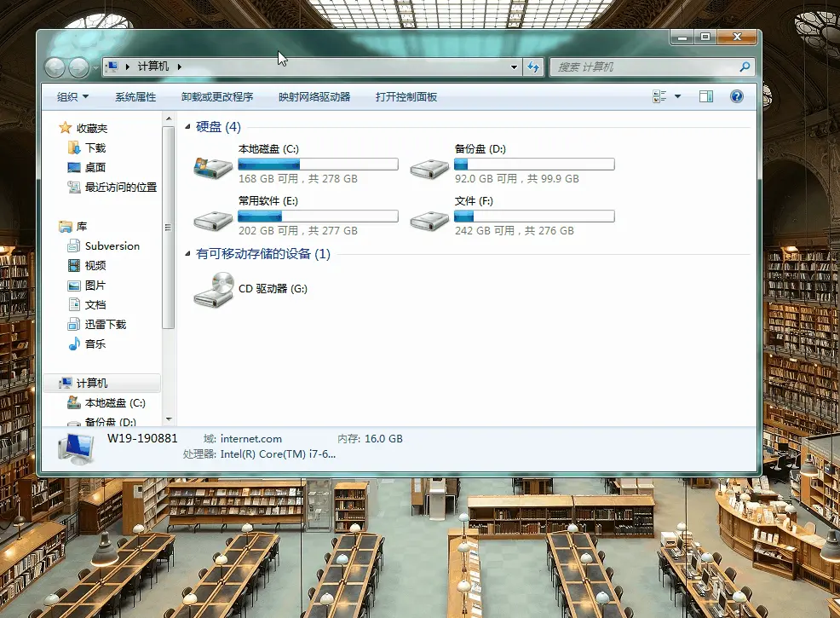Screen dimensions: 840x618
Task: Click the navigation pane scrollbar thumb
Action: pyautogui.click(x=168, y=228)
